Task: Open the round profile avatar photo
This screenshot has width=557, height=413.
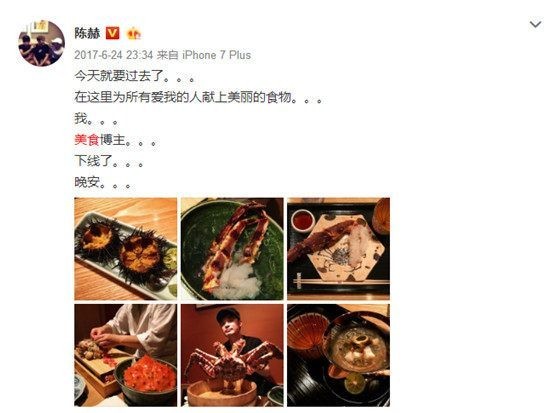Action: (x=41, y=43)
